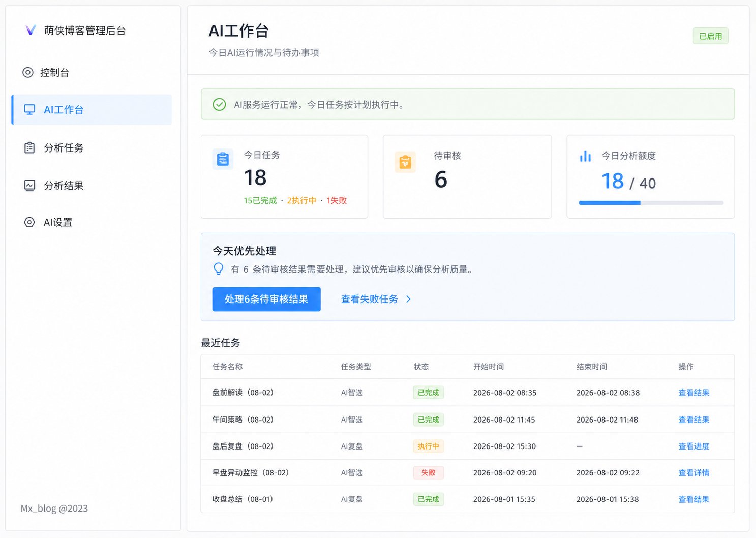The width and height of the screenshot is (756, 538).
Task: Click the green check icon in the status banner
Action: [219, 104]
